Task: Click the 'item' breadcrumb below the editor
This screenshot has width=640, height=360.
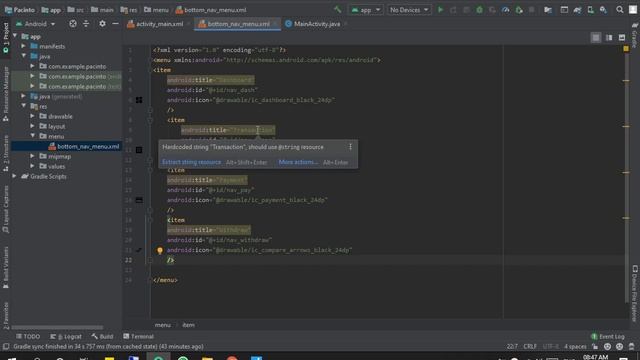Action: pos(188,325)
